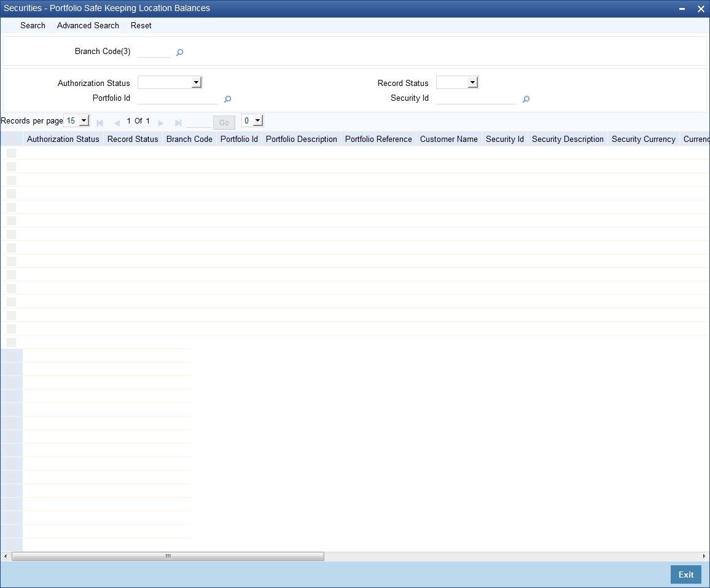Focus the Portfolio Id input field
The width and height of the screenshot is (710, 588).
click(178, 98)
